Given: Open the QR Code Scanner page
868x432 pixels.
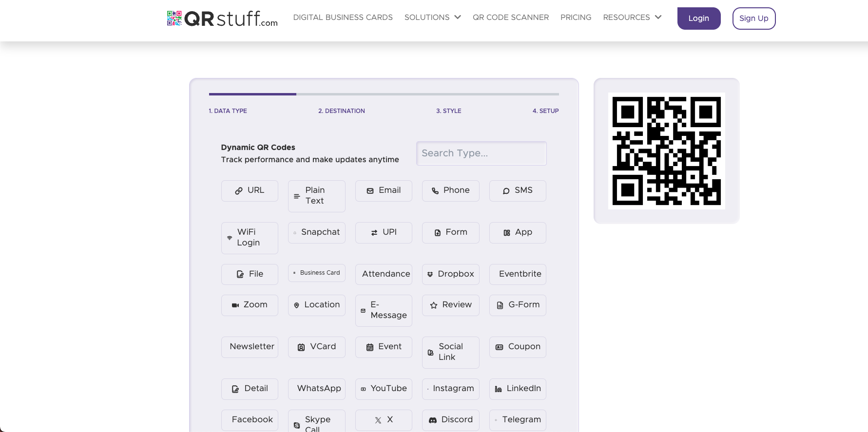Looking at the screenshot, I should (x=511, y=18).
